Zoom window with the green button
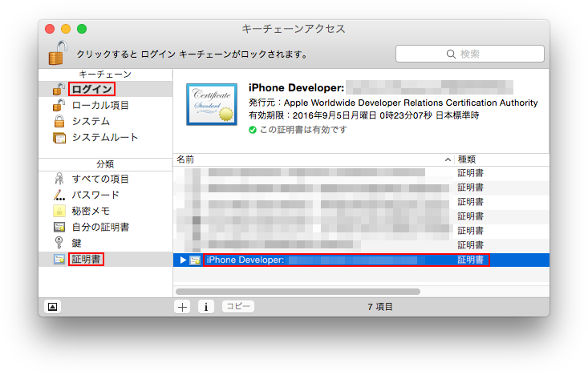This screenshot has height=375, width=588. [x=82, y=29]
